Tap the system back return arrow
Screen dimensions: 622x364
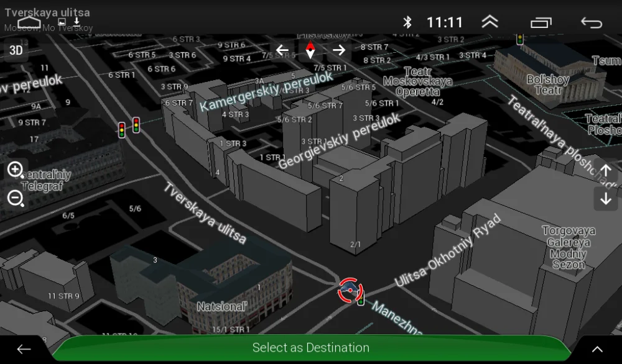tap(592, 22)
